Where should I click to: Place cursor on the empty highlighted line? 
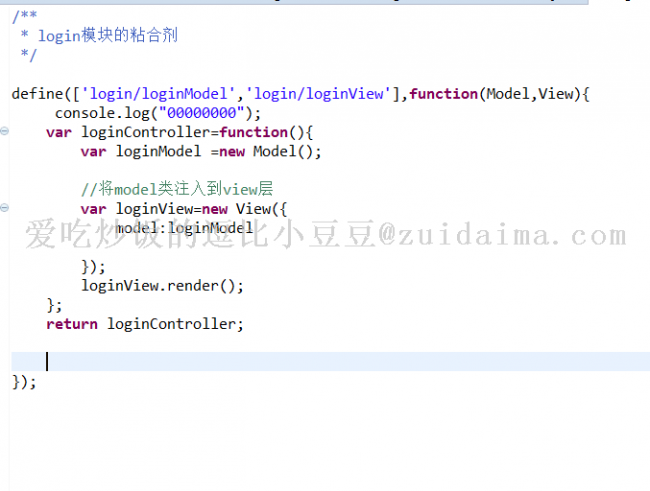click(x=330, y=361)
